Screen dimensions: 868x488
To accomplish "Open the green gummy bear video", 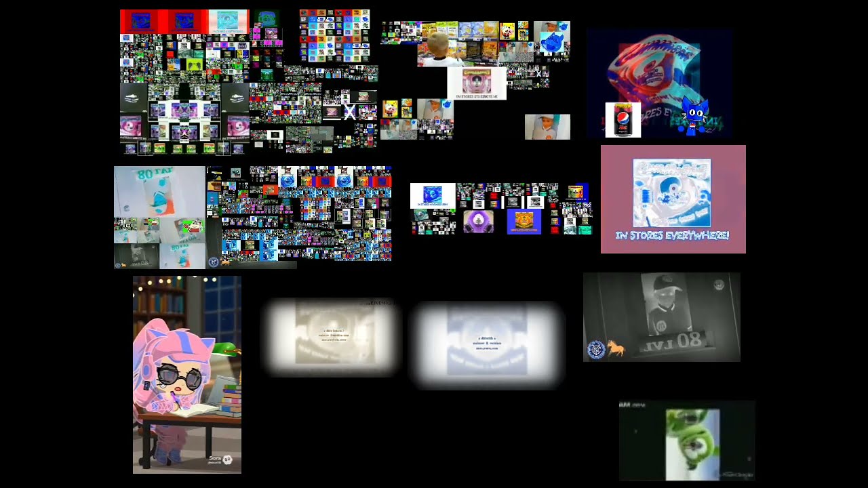I will [687, 441].
